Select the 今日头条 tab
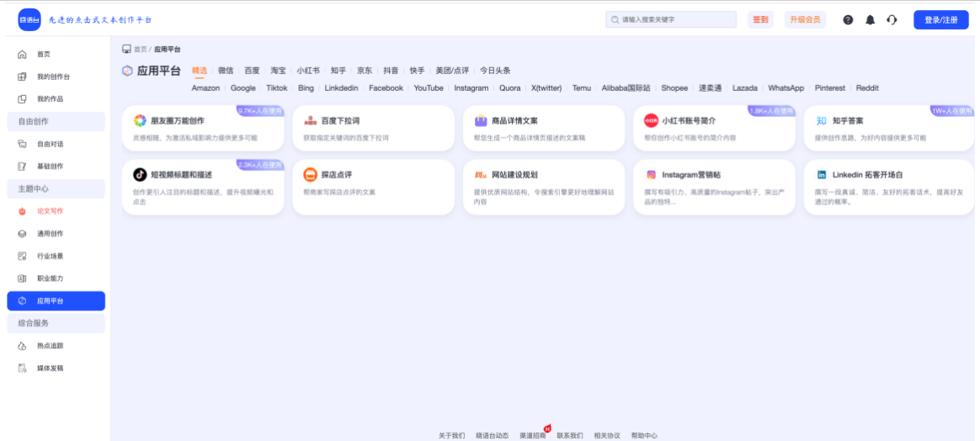The height and width of the screenshot is (441, 980). click(x=496, y=71)
